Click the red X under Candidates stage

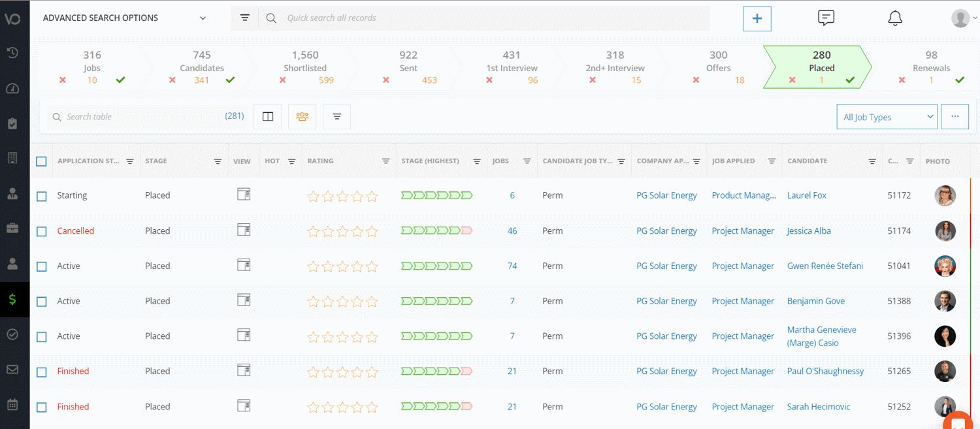[x=172, y=80]
